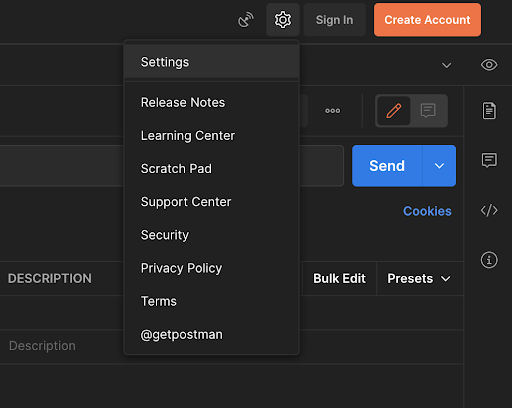The image size is (512, 408).
Task: Select Learning Center from menu
Action: 211,136
